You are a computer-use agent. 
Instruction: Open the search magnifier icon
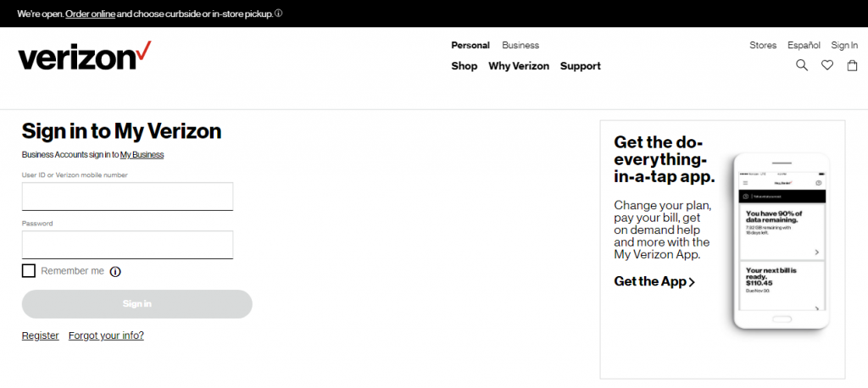(802, 65)
